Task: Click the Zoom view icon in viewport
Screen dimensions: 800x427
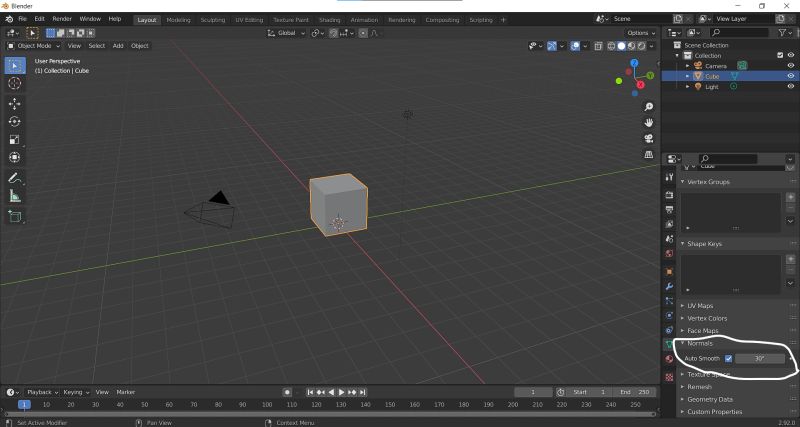Action: click(x=648, y=107)
